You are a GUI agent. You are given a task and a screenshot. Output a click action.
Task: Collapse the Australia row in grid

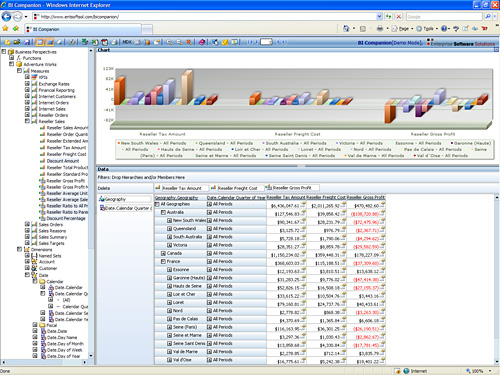click(x=163, y=212)
